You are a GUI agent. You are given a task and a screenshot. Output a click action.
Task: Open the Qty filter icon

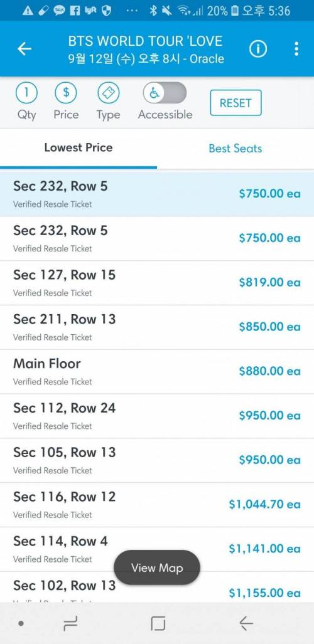(x=26, y=93)
